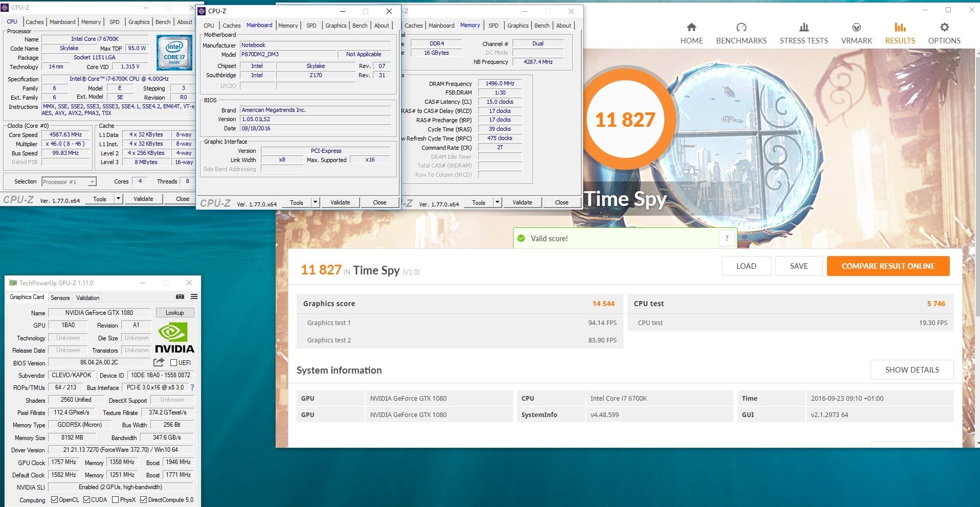
Task: Click Validate in CPU-Z CPU window
Action: point(143,199)
